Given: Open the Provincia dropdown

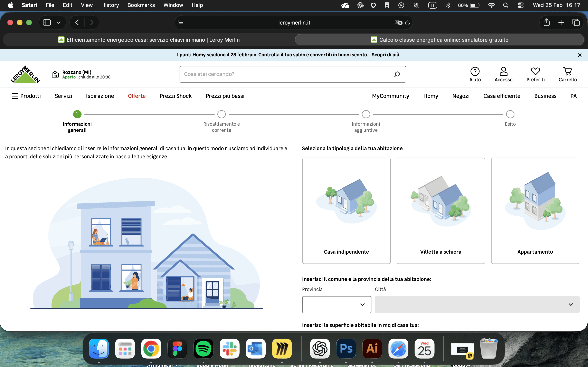Looking at the screenshot, I should click(x=336, y=304).
